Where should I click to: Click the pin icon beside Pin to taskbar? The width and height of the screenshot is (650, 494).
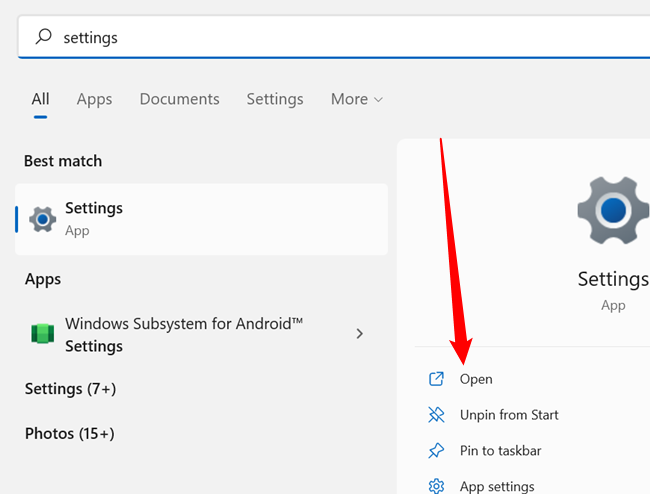pos(436,450)
